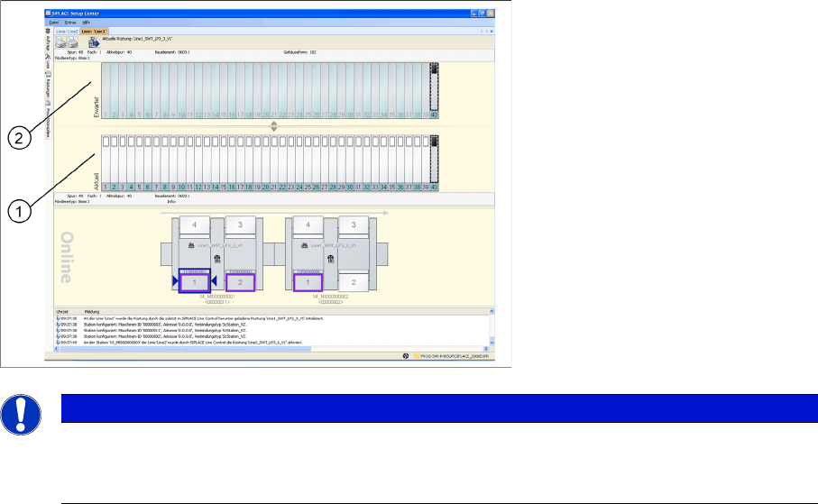Click scroll right arrow of message list

click(486, 349)
